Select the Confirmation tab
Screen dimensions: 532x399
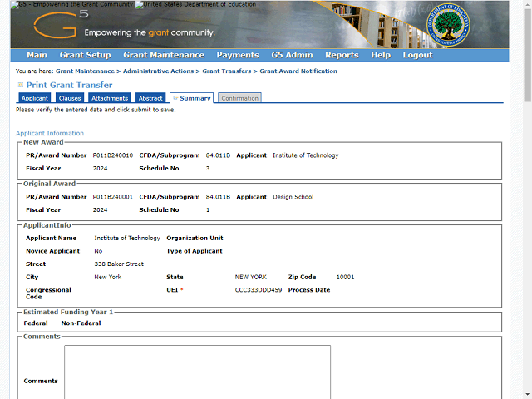[240, 98]
